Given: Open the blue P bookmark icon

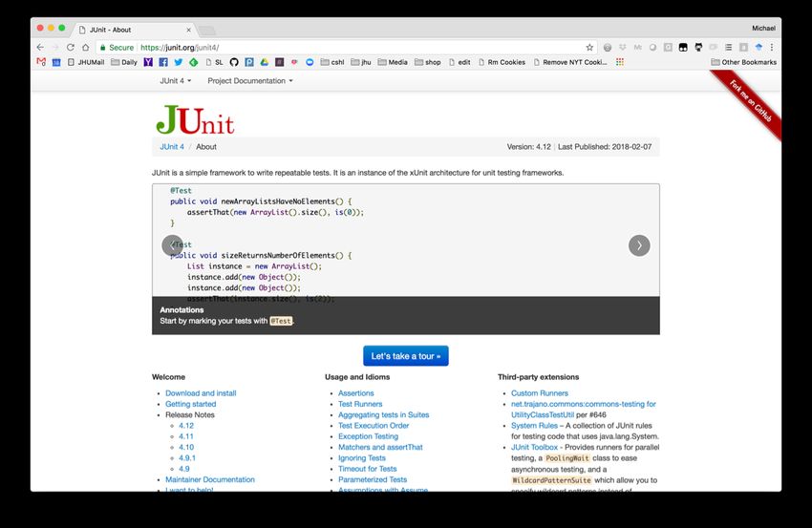Looking at the screenshot, I should click(249, 62).
